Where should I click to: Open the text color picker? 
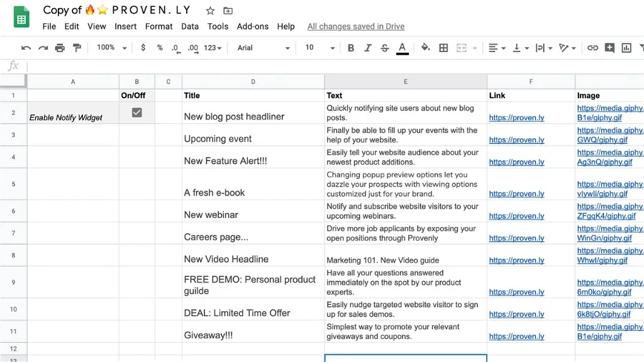(402, 48)
